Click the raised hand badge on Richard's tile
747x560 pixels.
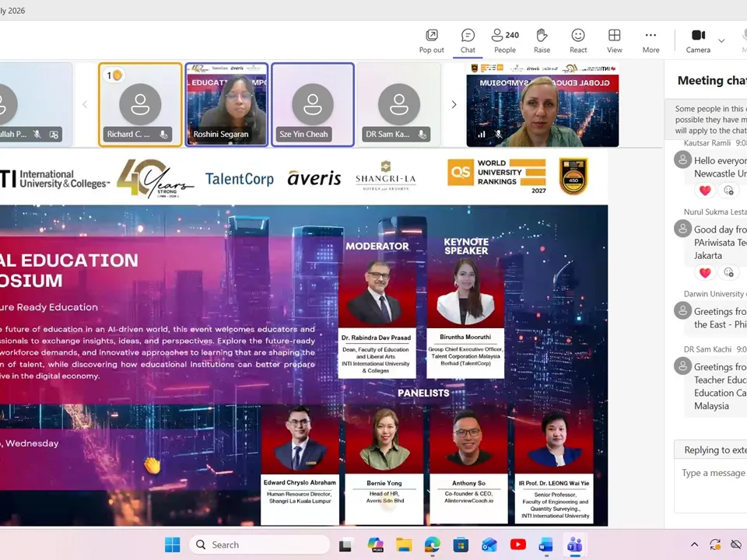tap(114, 75)
